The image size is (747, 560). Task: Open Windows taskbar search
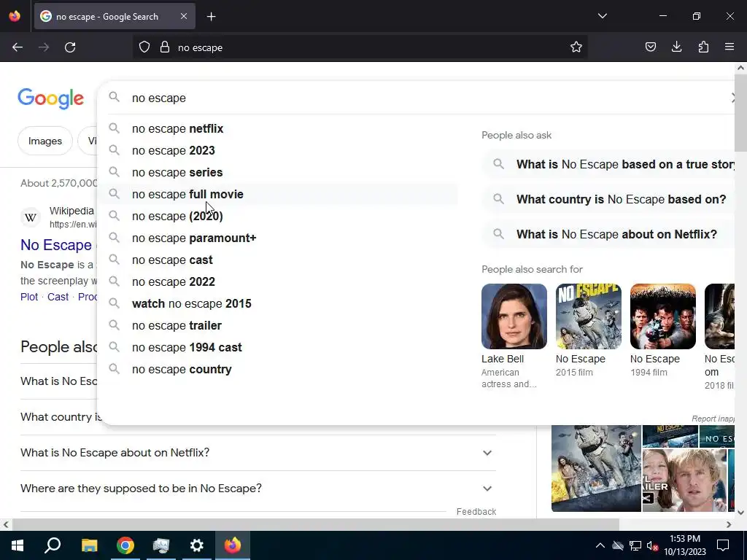pyautogui.click(x=53, y=545)
